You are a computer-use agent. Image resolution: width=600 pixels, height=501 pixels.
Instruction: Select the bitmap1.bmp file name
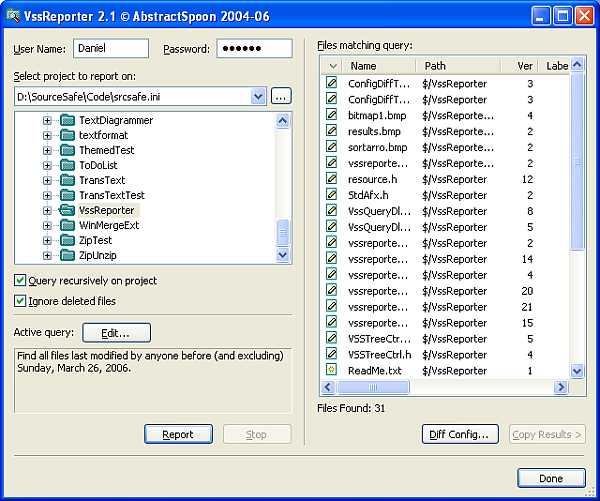point(377,115)
